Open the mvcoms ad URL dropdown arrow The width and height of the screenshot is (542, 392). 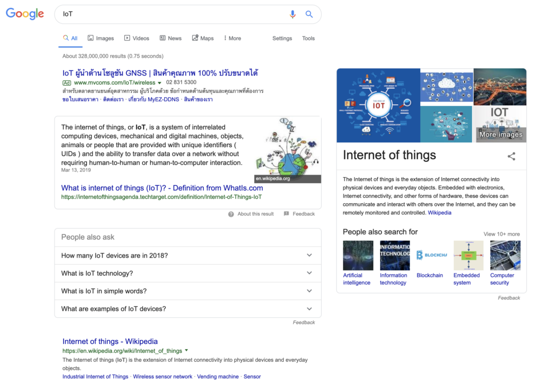[159, 83]
